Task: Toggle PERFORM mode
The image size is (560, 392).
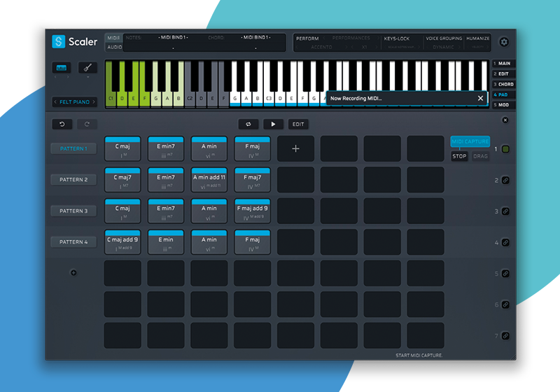Action: point(307,38)
